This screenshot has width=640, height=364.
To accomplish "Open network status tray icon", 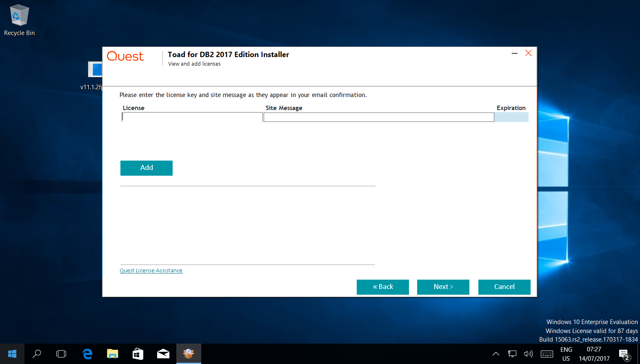I will pos(512,354).
